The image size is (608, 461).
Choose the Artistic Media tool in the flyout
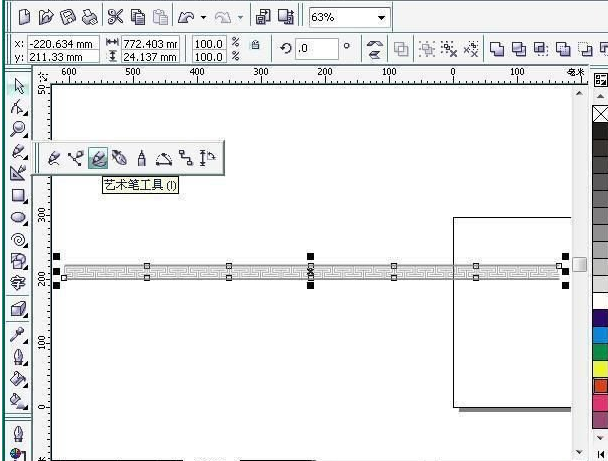tap(98, 158)
